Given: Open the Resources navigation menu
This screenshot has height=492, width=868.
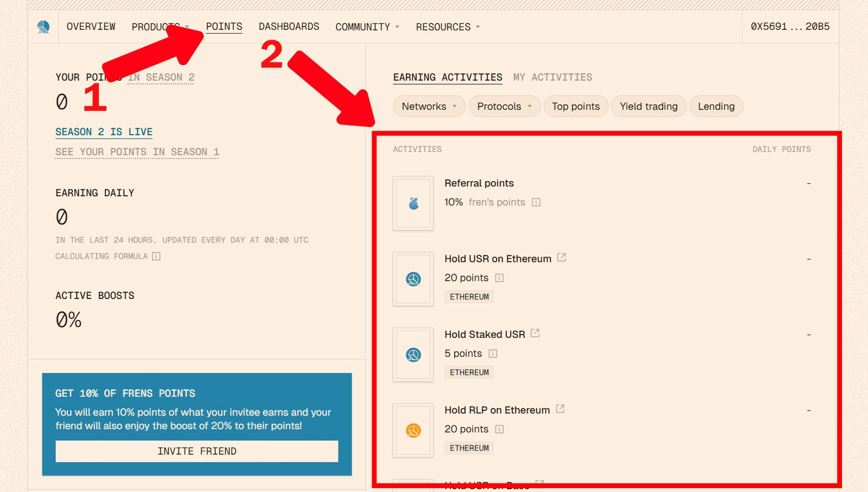Looking at the screenshot, I should (448, 27).
